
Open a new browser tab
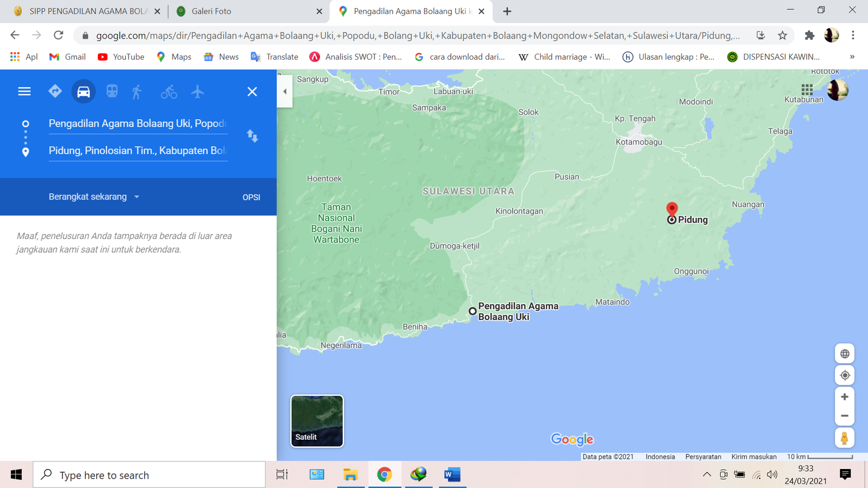507,11
